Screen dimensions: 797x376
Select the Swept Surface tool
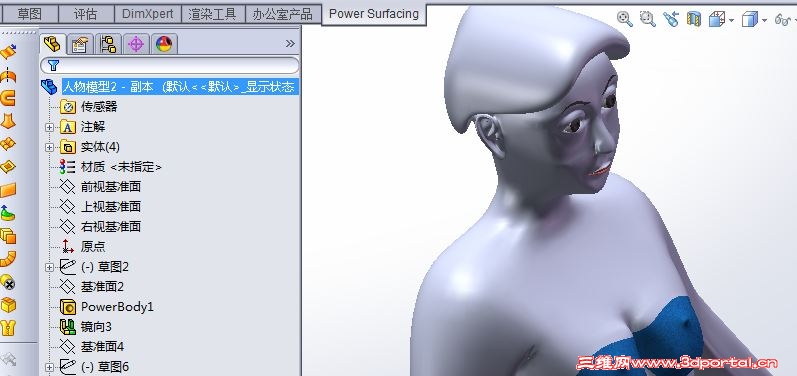(x=8, y=98)
